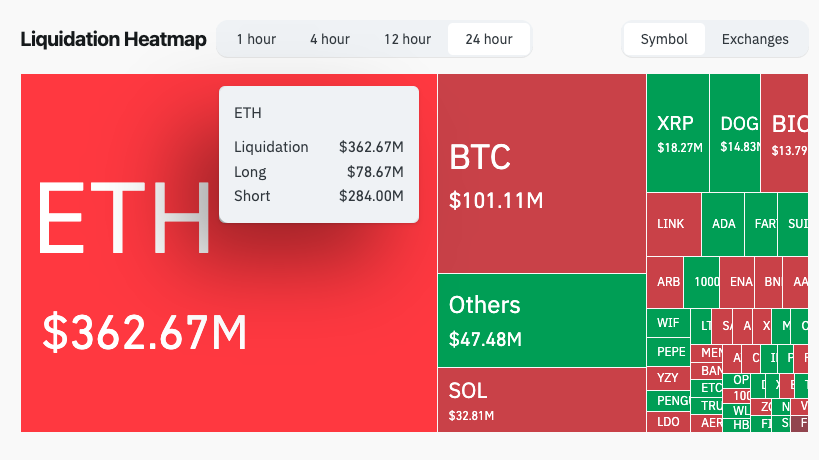This screenshot has height=460, width=819.
Task: Click the WIF heatmap tile
Action: click(x=667, y=323)
